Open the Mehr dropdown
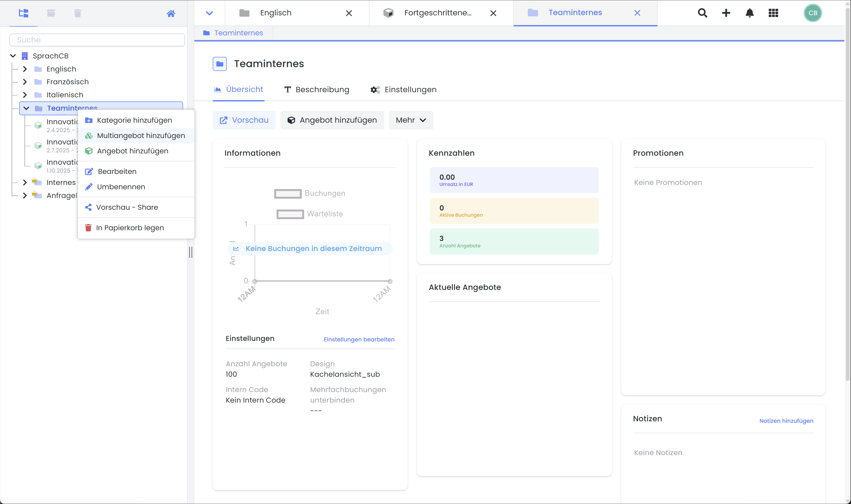Image resolution: width=851 pixels, height=504 pixels. coord(411,120)
